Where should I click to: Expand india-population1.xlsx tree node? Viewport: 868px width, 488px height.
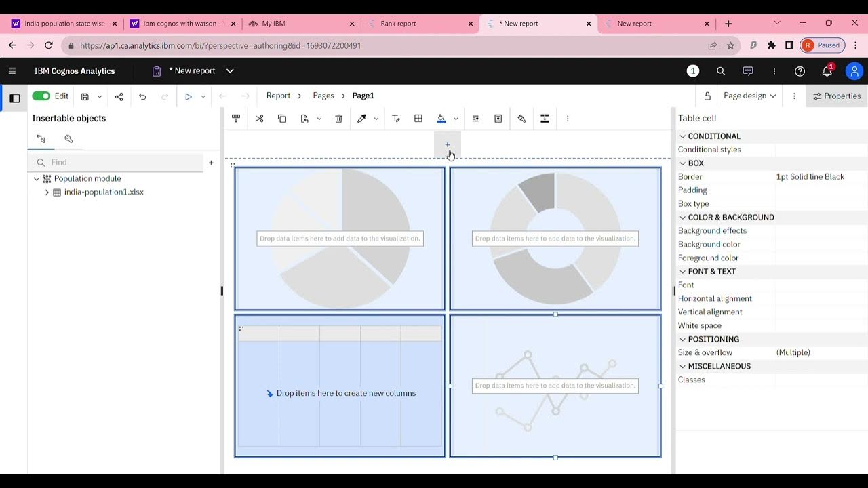click(x=47, y=192)
